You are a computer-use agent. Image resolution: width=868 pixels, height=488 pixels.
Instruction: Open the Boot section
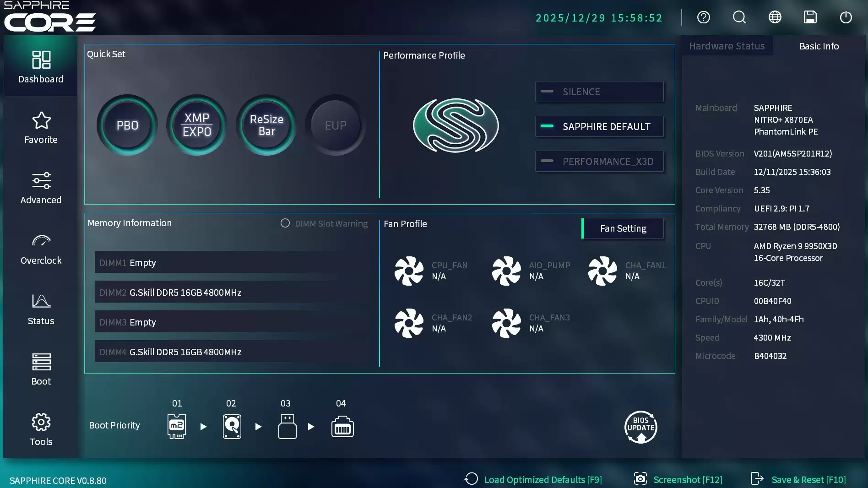41,369
